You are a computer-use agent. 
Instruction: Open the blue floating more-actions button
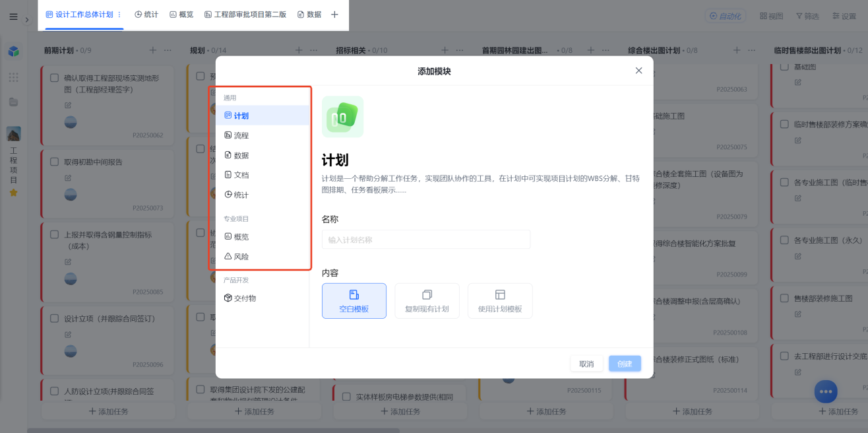tap(826, 391)
